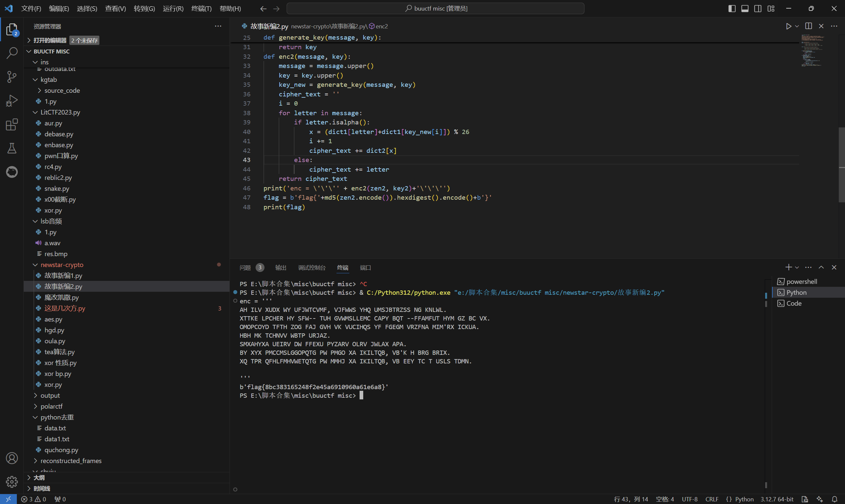Open forwarded ports status item

[x=60, y=499]
